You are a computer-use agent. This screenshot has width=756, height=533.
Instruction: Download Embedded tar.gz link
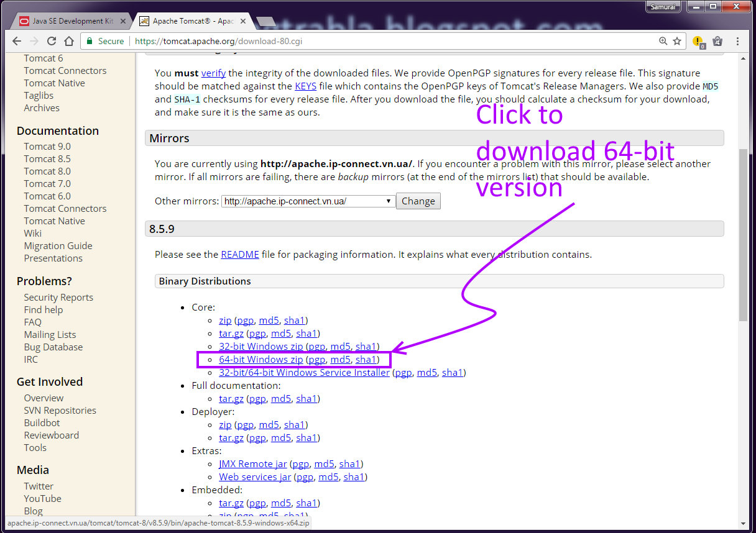(231, 503)
